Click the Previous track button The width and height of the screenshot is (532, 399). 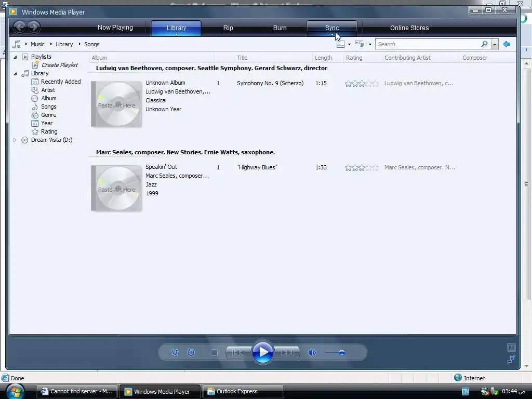coord(239,353)
